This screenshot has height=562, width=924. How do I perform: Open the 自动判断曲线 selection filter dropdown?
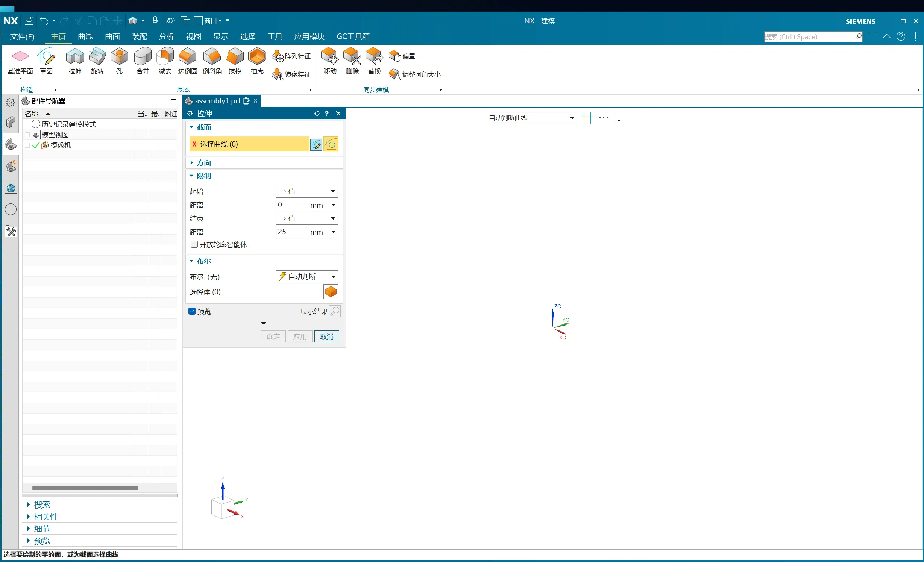[x=531, y=118]
